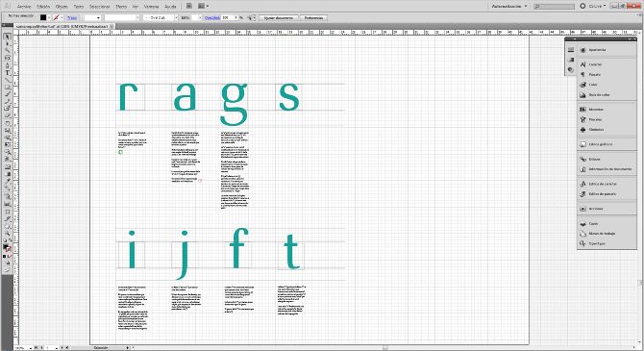The width and height of the screenshot is (644, 351).
Task: Expand the Oval 2 pt brush dropdown
Action: 176,18
